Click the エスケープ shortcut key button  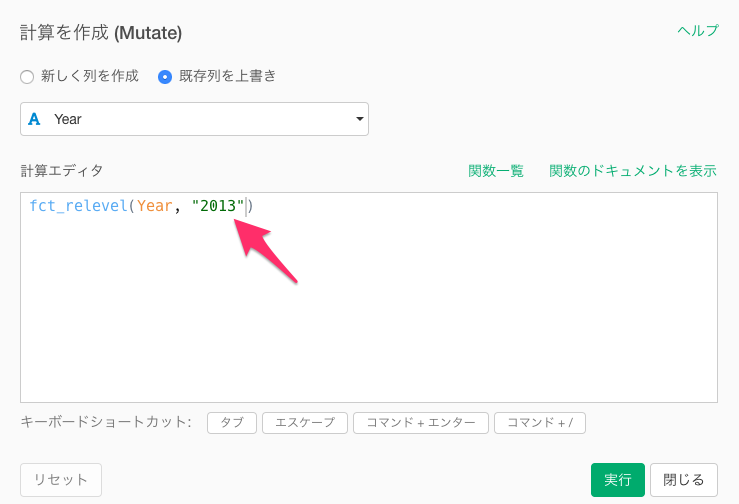304,422
